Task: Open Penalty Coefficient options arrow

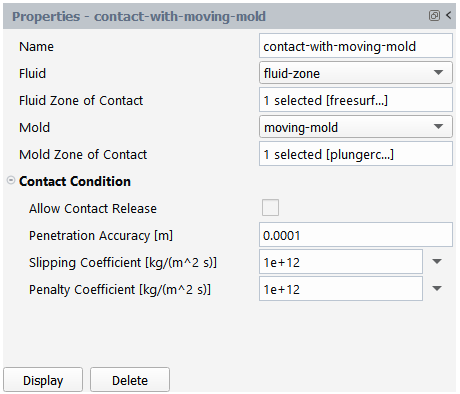Action: pyautogui.click(x=437, y=289)
